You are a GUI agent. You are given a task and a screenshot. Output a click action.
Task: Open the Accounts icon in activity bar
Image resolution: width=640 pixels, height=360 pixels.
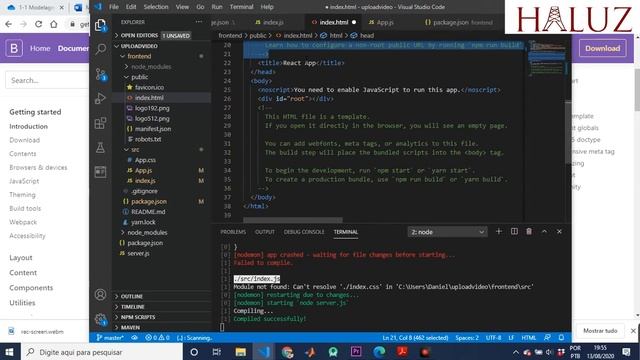coord(100,295)
